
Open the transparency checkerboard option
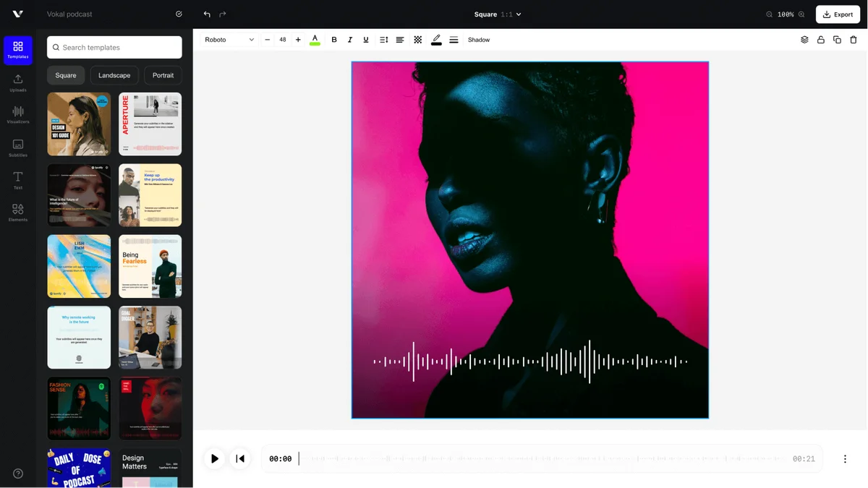pos(418,40)
